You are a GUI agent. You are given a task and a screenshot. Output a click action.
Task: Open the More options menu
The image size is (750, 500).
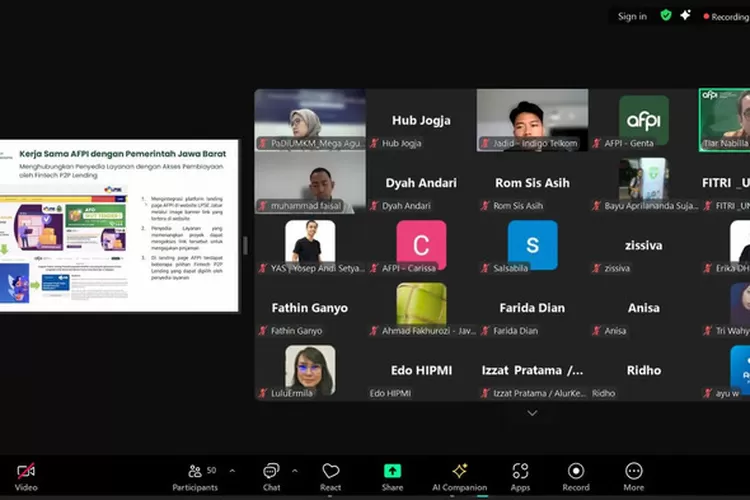coord(633,475)
